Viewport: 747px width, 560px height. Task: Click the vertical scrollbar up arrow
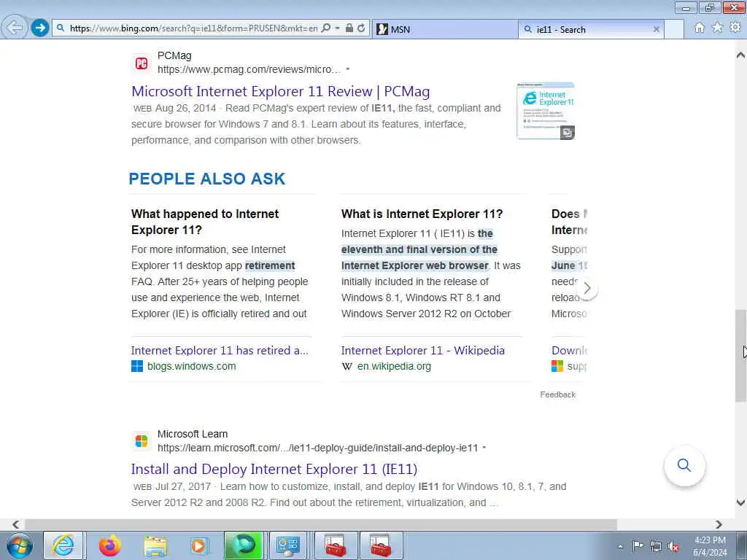pyautogui.click(x=740, y=55)
